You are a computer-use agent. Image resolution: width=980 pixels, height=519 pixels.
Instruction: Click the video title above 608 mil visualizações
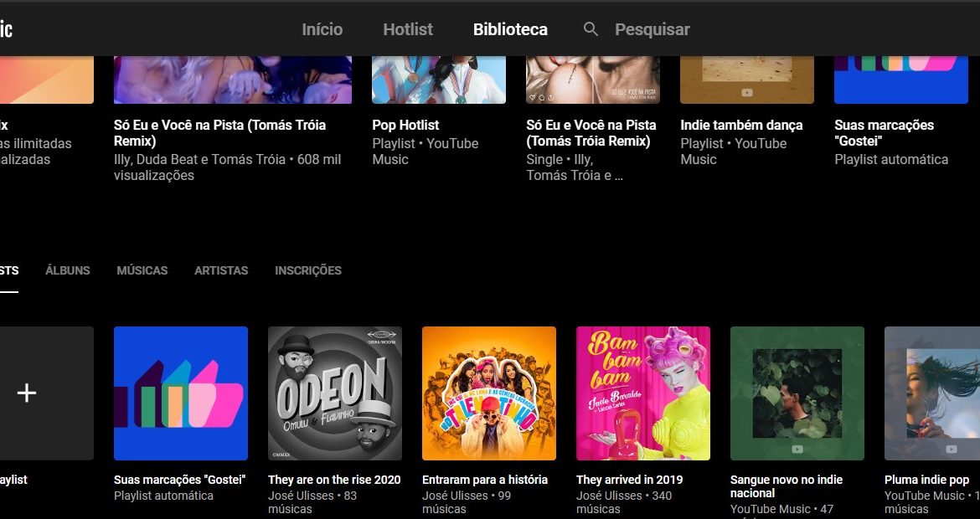pyautogui.click(x=220, y=133)
